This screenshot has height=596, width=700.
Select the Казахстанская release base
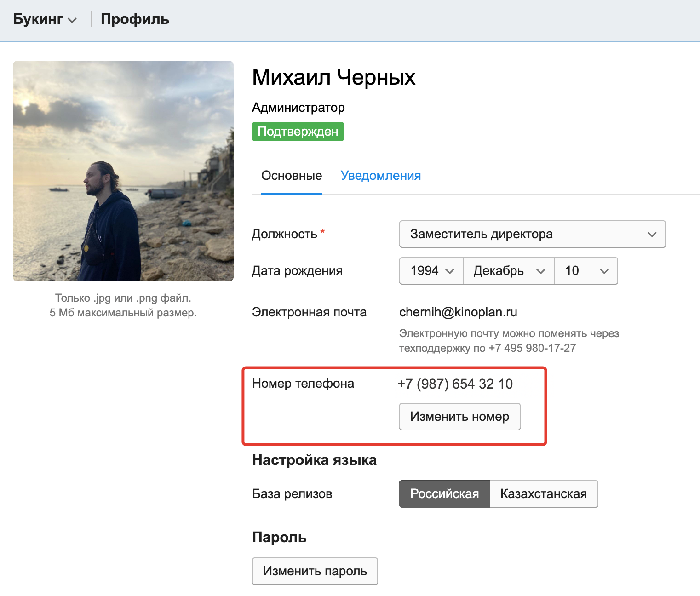point(544,494)
